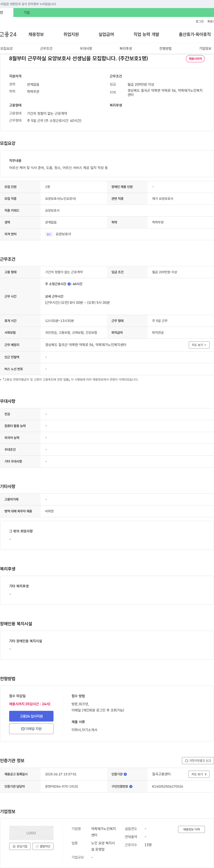Image resolution: width=214 pixels, height=868 pixels.
Task: Click the 채용정보 이력 button
Action: (191, 829)
